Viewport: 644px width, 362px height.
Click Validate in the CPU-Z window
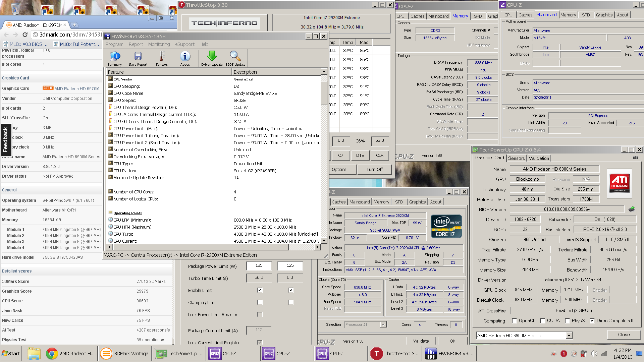421,341
